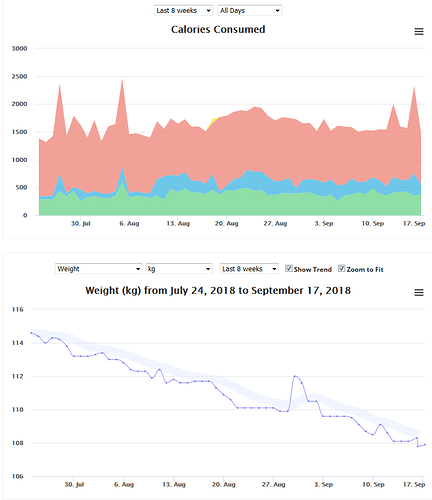Open Calories Consumed chart hamburger menu

tap(419, 31)
